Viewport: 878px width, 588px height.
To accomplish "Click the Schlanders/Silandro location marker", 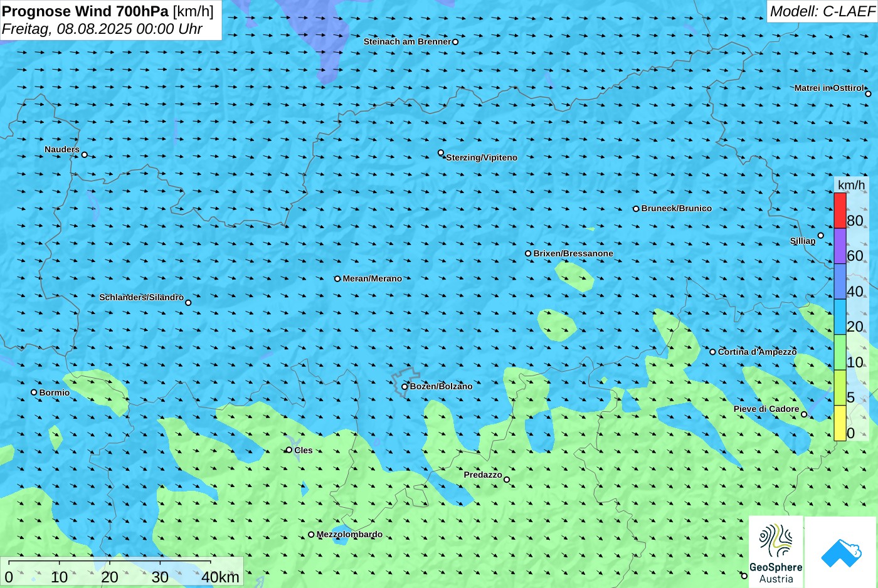I will pos(188,303).
